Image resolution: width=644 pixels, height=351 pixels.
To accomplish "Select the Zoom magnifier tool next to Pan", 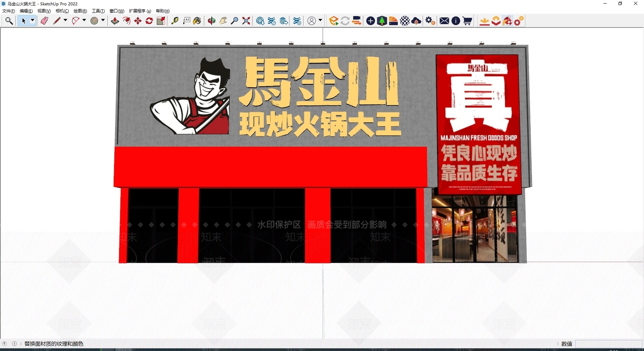I will click(x=235, y=21).
